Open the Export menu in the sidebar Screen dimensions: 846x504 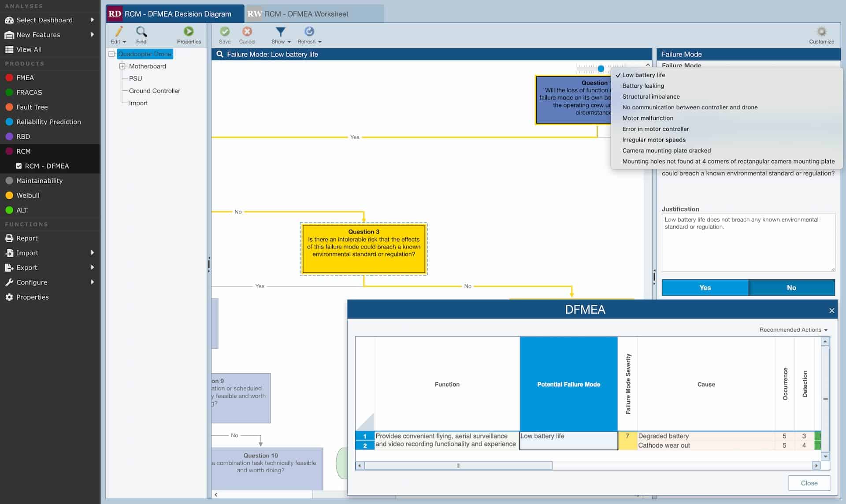tap(26, 267)
